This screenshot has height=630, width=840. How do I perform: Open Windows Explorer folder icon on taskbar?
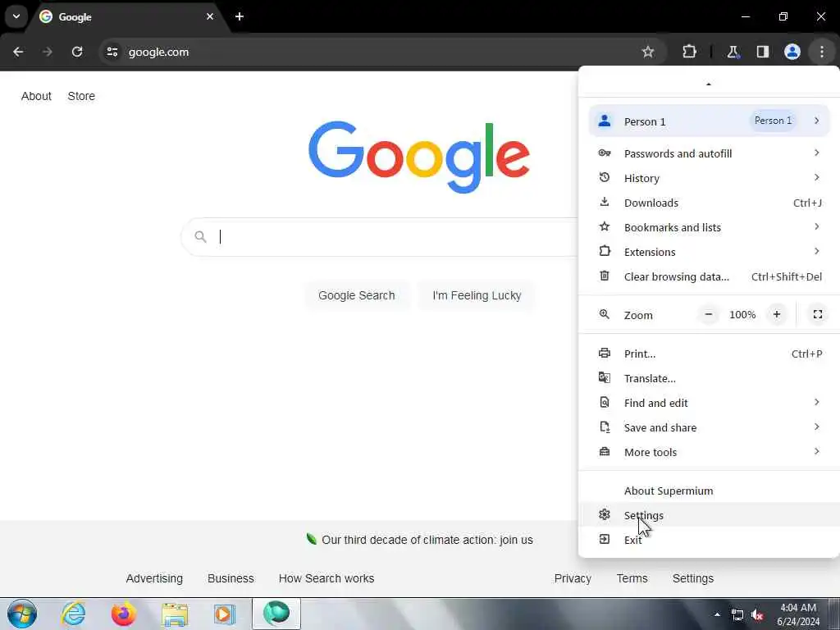[175, 614]
